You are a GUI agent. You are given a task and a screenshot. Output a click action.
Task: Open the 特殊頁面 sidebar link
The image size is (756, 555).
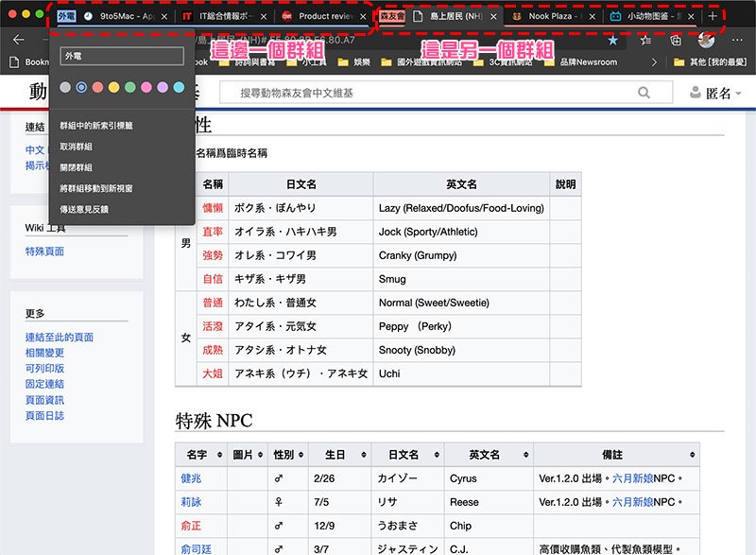pos(44,251)
